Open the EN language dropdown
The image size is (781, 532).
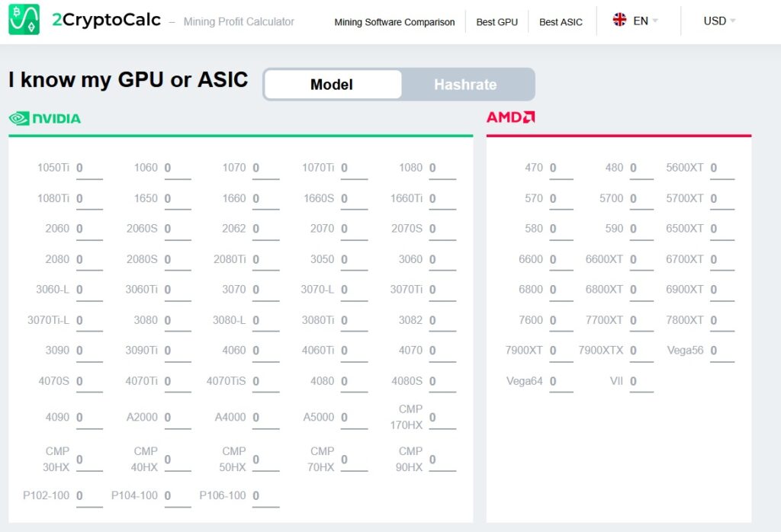[635, 21]
